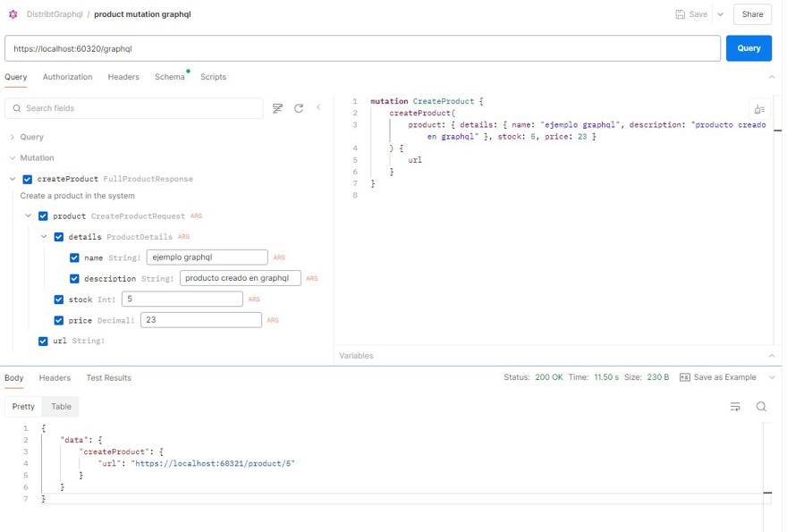Click the description field with producto creado
Viewport: 787px width, 532px height.
pyautogui.click(x=241, y=278)
